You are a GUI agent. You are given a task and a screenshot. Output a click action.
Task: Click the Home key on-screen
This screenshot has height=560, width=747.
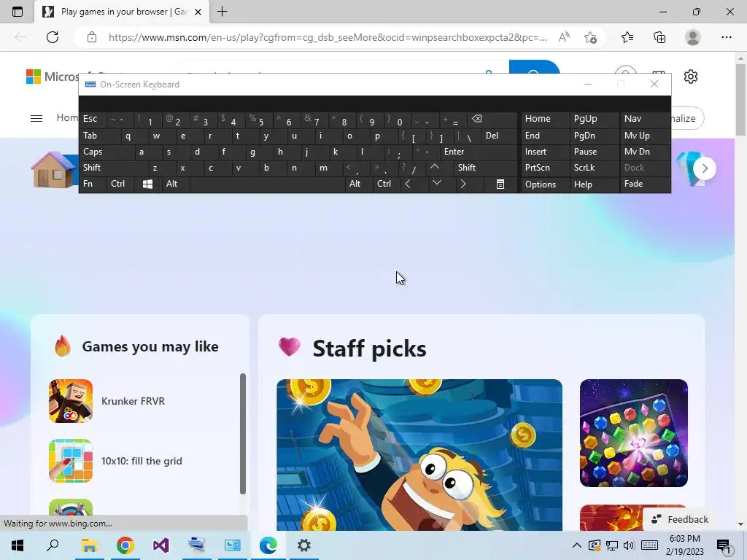click(545, 119)
